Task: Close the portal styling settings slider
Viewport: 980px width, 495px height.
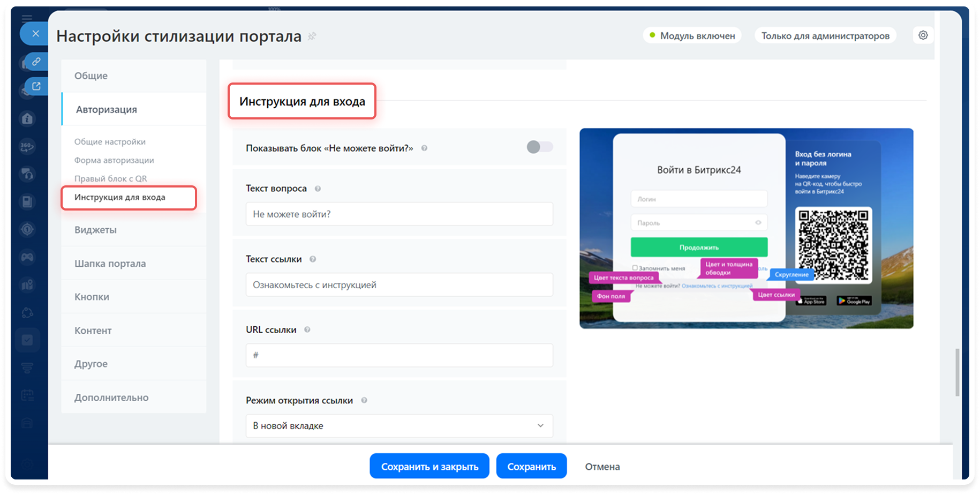Action: (x=35, y=34)
